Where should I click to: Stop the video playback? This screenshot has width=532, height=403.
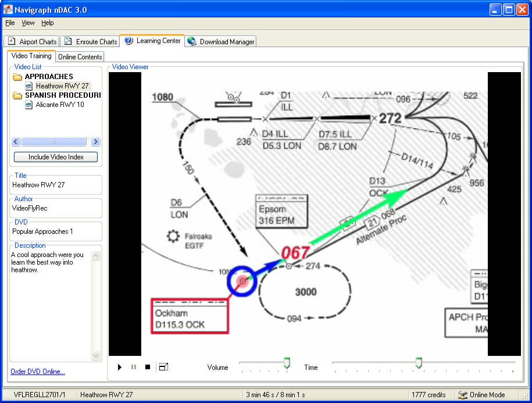tap(148, 367)
